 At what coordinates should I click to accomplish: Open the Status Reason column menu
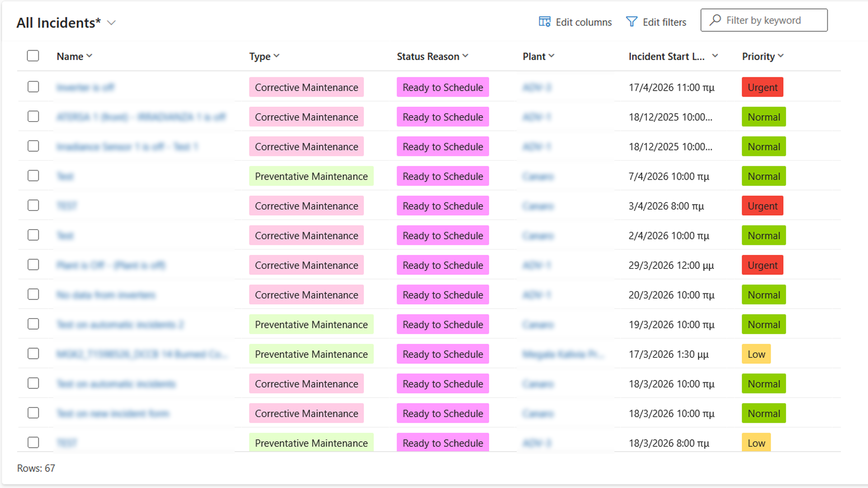tap(465, 56)
